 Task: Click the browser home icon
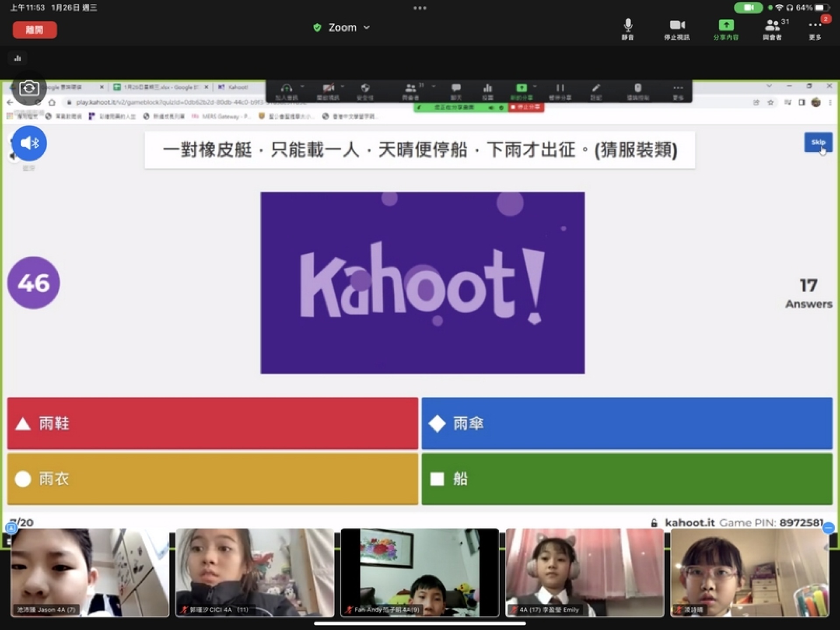(x=52, y=102)
